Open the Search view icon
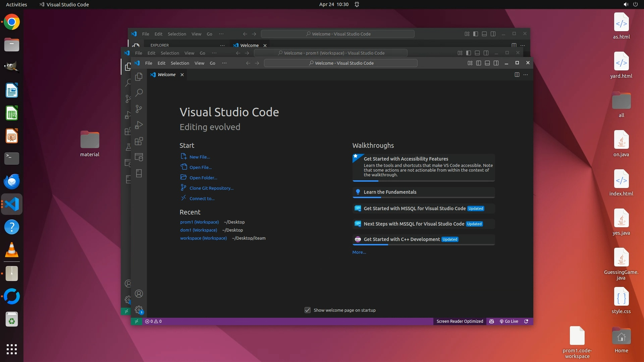The image size is (644, 362). (x=139, y=93)
